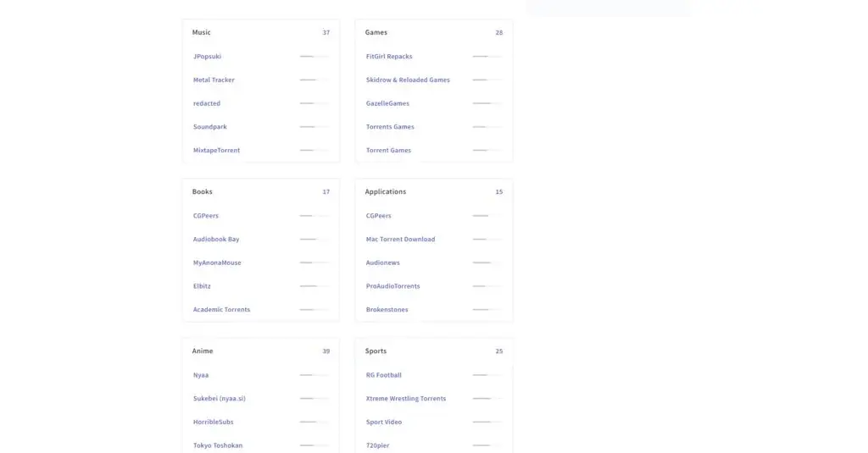Click the rating bar beside JPopsuki
Viewport: 868px width, 453px height.
pos(314,57)
